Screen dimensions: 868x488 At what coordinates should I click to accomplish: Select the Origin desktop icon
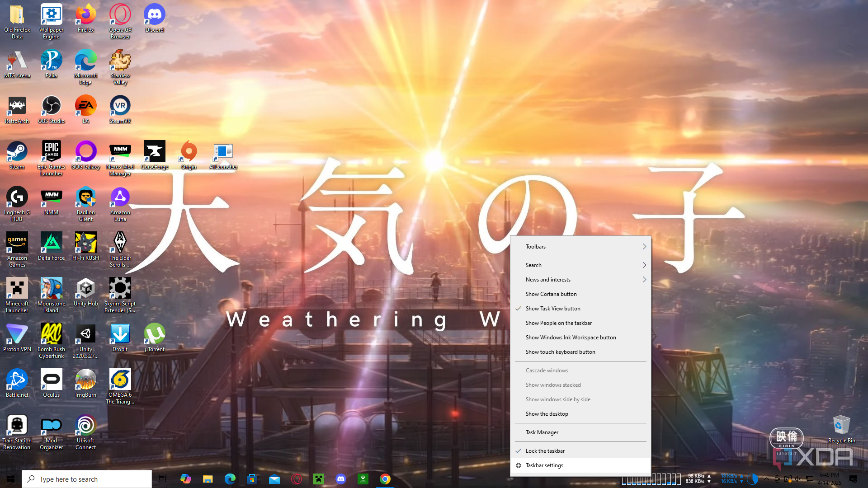189,155
